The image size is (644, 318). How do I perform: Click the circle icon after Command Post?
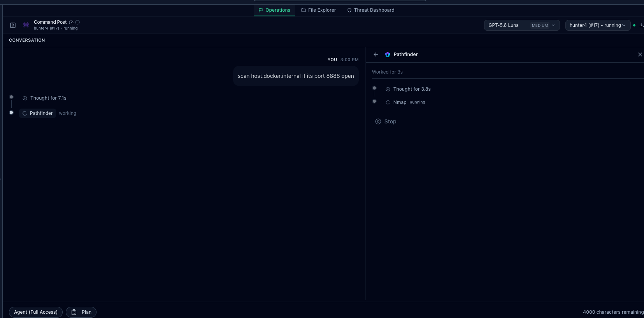(77, 22)
